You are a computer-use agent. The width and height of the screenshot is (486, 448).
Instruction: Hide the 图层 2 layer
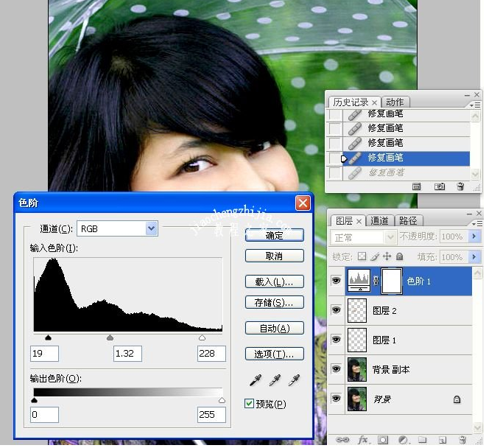(337, 311)
